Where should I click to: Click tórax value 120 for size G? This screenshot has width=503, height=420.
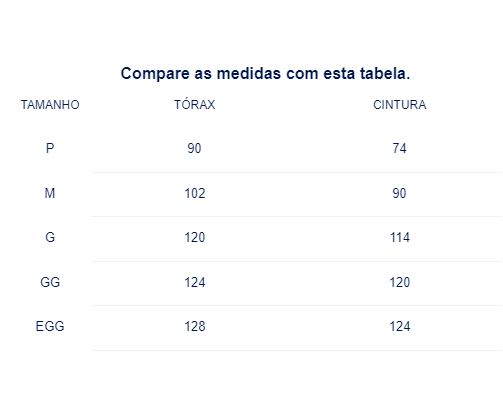(x=195, y=237)
